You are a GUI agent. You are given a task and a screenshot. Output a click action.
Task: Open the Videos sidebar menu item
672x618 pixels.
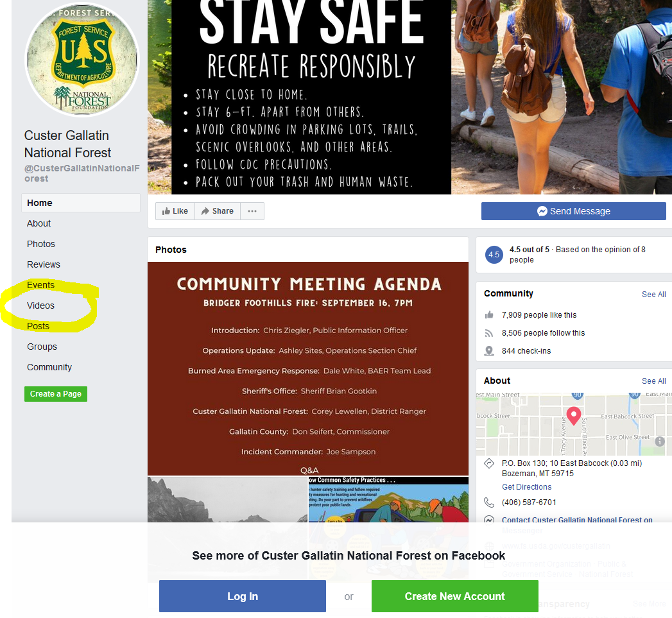pyautogui.click(x=40, y=305)
